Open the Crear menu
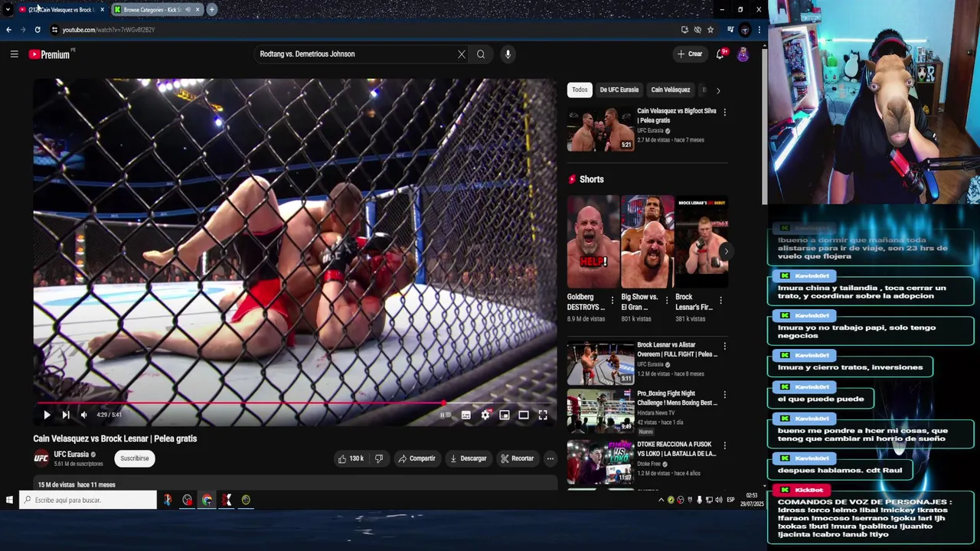The image size is (980, 551). coord(690,54)
